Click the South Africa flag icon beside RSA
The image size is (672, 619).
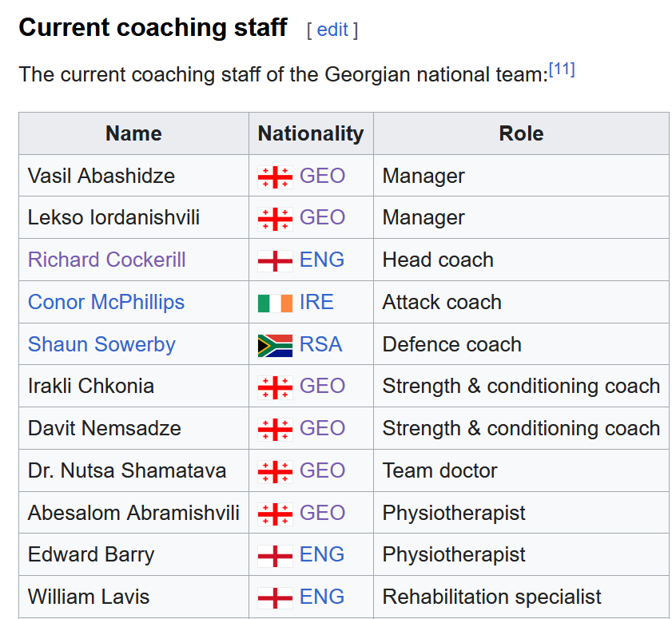coord(275,345)
